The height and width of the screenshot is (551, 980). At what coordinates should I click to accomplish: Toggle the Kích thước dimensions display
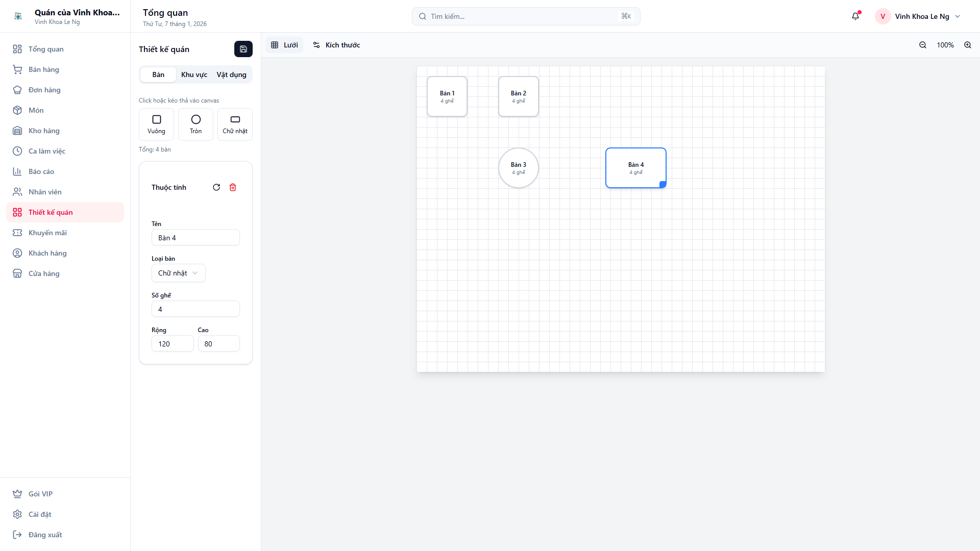pyautogui.click(x=336, y=45)
